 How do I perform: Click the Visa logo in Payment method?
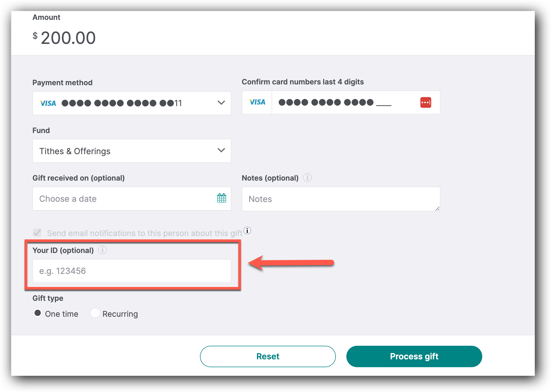pyautogui.click(x=48, y=103)
